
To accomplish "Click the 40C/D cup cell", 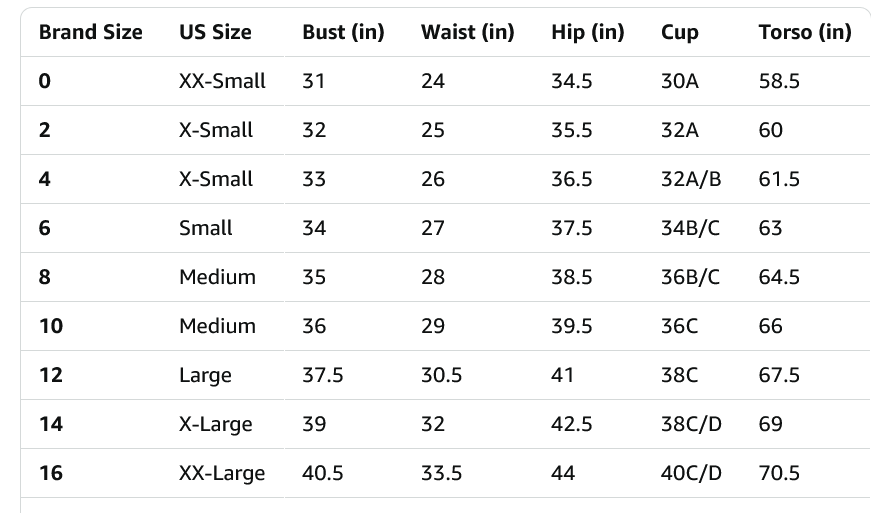I will (691, 473).
